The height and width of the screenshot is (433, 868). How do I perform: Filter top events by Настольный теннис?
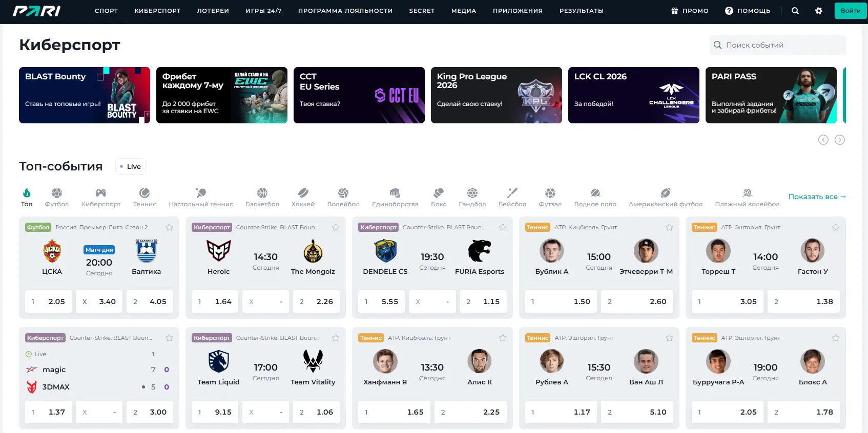tap(201, 197)
